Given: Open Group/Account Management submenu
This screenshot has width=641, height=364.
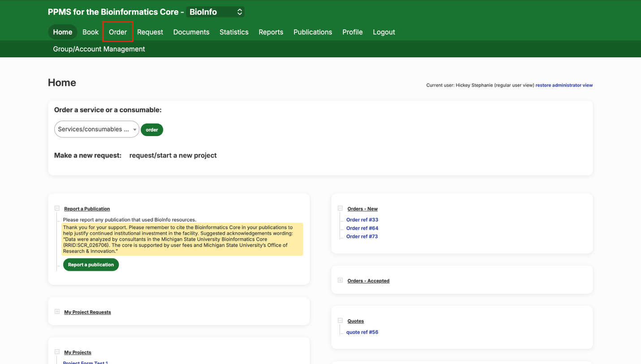Looking at the screenshot, I should click(99, 49).
